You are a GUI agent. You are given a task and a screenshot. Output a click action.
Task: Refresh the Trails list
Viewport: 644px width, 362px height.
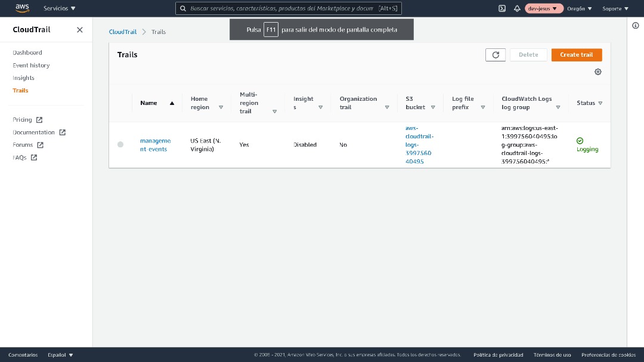(x=496, y=55)
